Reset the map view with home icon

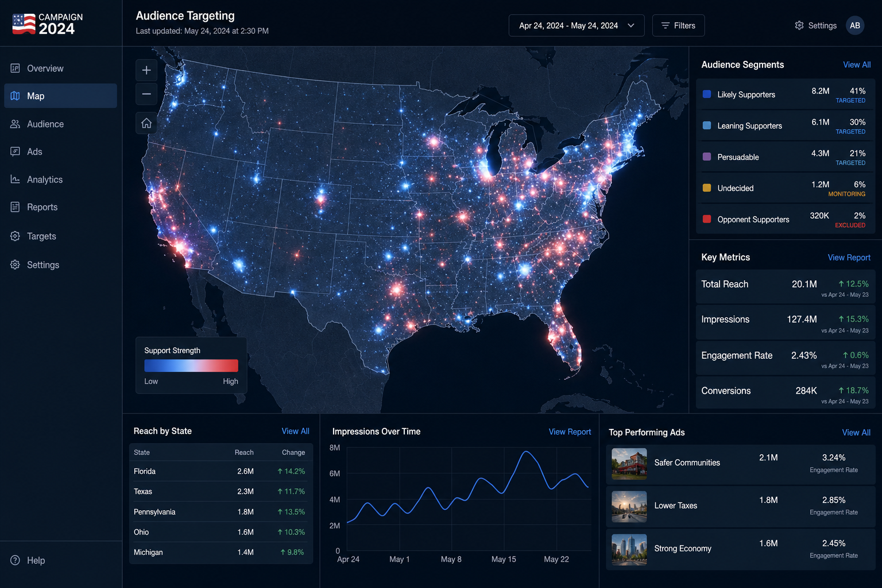(x=146, y=123)
